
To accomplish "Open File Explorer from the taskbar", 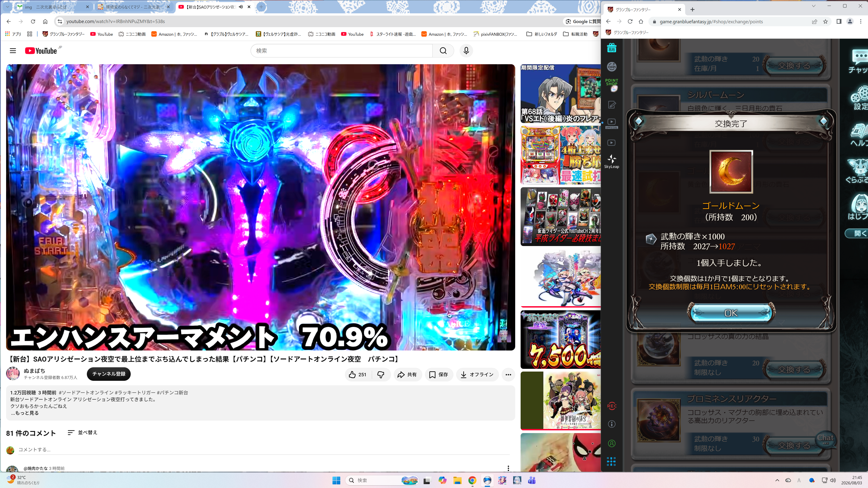I will click(x=457, y=480).
